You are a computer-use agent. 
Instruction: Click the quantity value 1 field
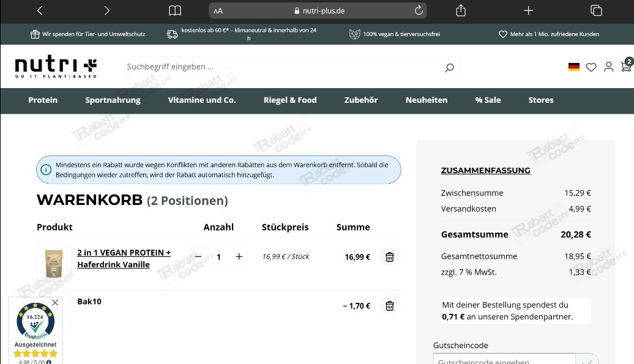(x=218, y=257)
